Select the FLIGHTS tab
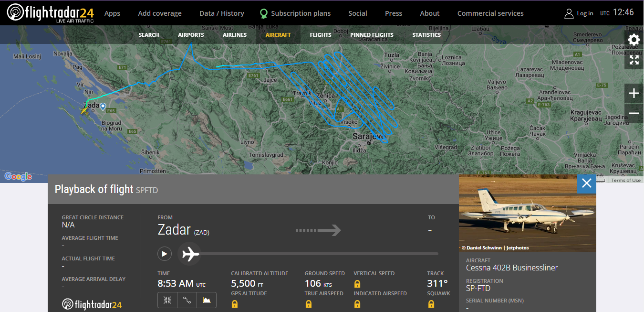The image size is (644, 312). tap(321, 35)
